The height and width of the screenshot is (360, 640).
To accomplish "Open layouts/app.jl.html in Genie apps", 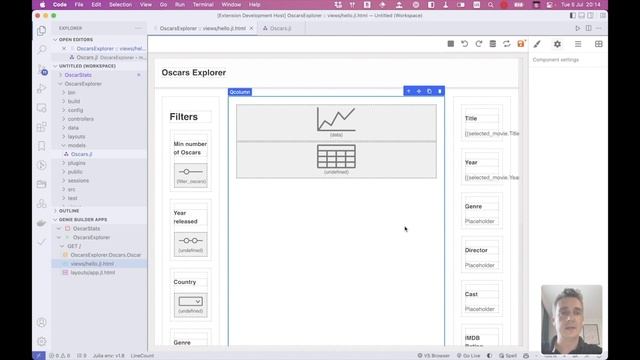I will tap(93, 273).
